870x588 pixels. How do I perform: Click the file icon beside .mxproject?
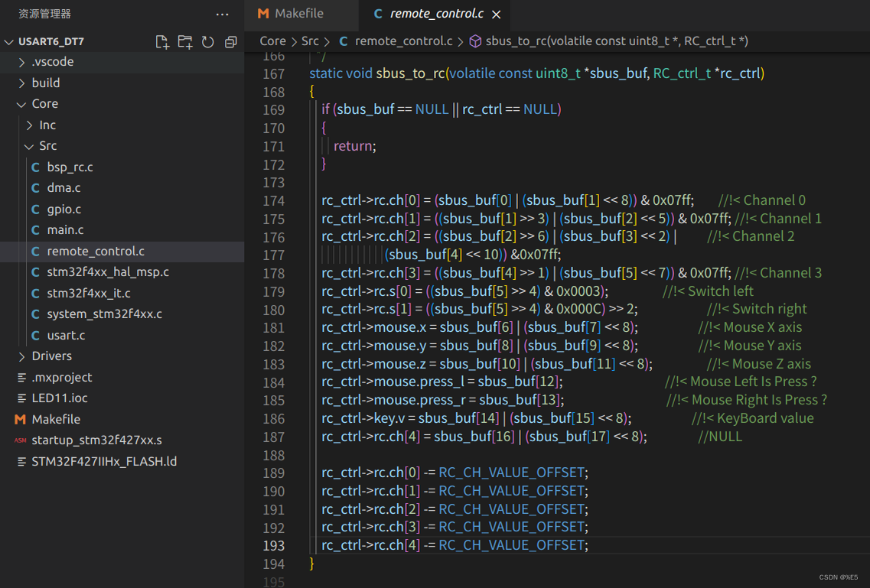coord(21,378)
